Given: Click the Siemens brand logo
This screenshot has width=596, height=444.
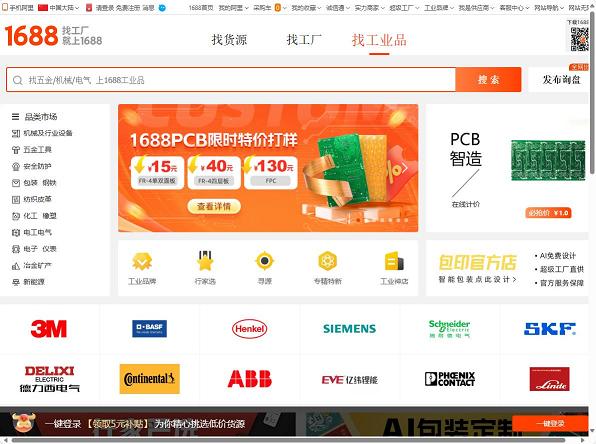Looking at the screenshot, I should click(x=349, y=329).
